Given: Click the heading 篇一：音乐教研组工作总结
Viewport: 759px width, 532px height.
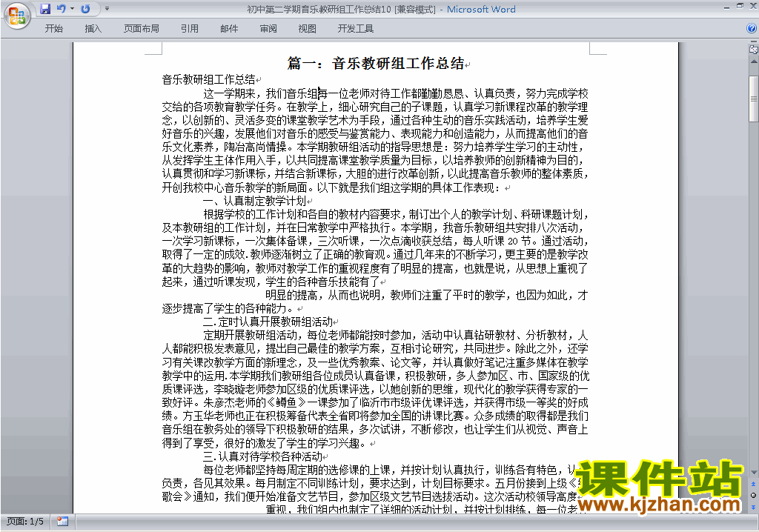Looking at the screenshot, I should point(376,63).
